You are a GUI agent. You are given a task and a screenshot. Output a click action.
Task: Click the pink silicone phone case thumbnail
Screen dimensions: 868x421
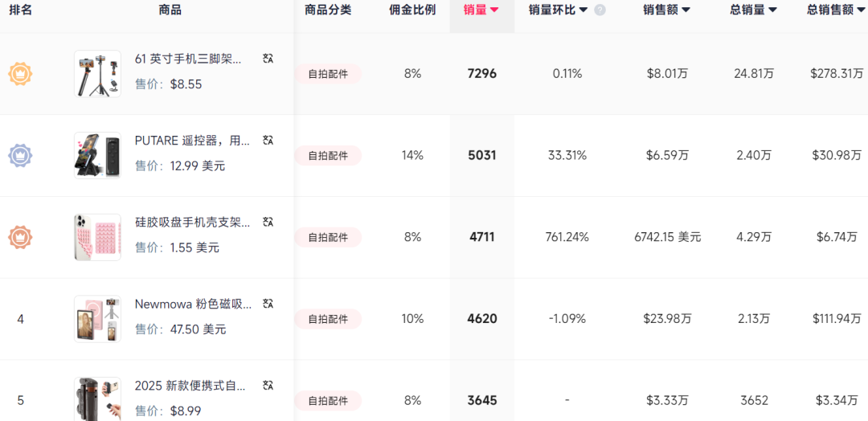(x=97, y=237)
